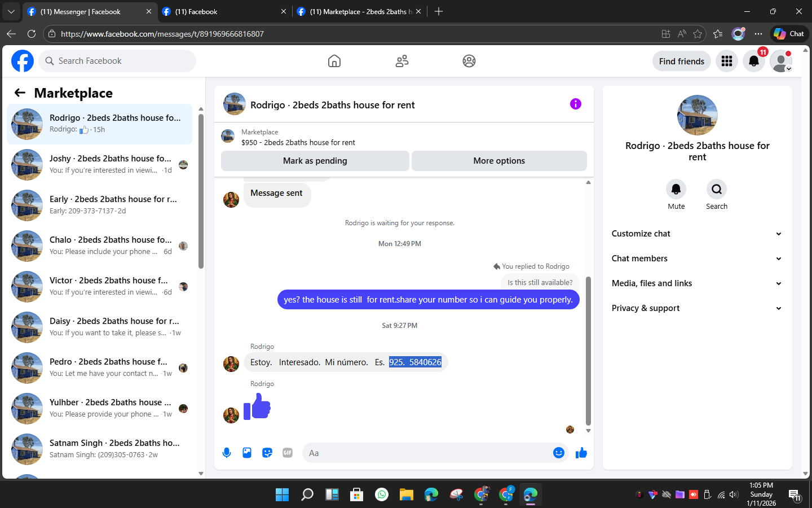Open conversation information purple icon
This screenshot has height=508, width=812.
576,104
